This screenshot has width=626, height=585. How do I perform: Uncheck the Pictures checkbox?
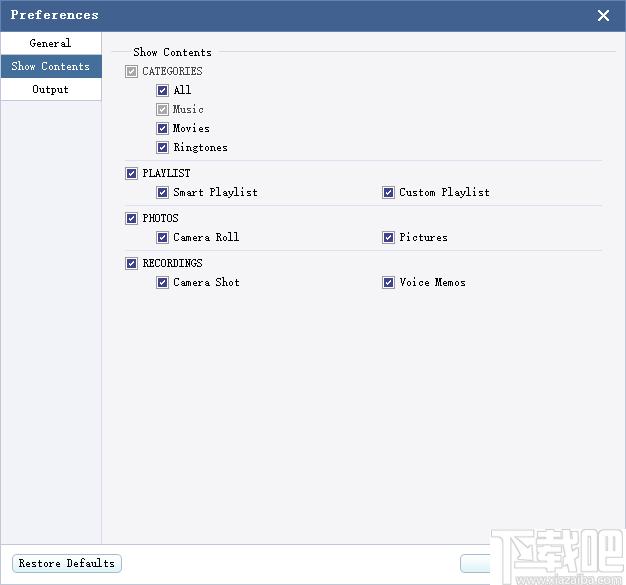tap(388, 238)
